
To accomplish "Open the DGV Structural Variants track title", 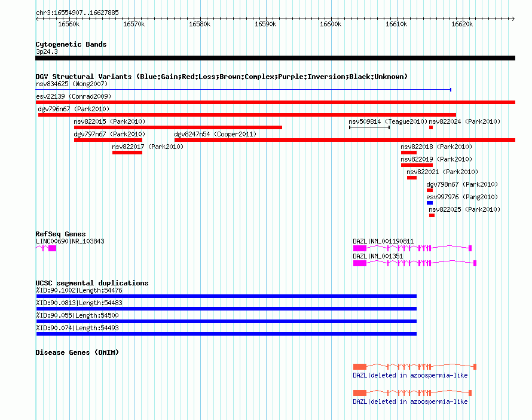I will tap(222, 77).
